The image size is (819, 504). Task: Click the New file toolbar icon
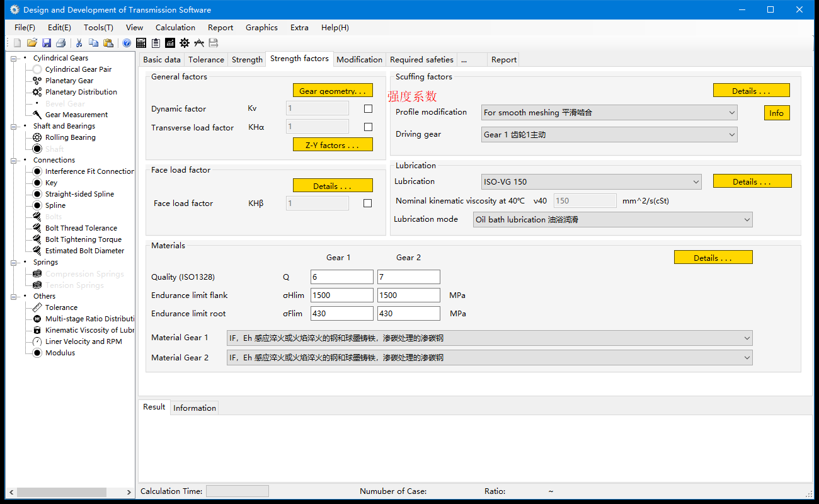17,43
